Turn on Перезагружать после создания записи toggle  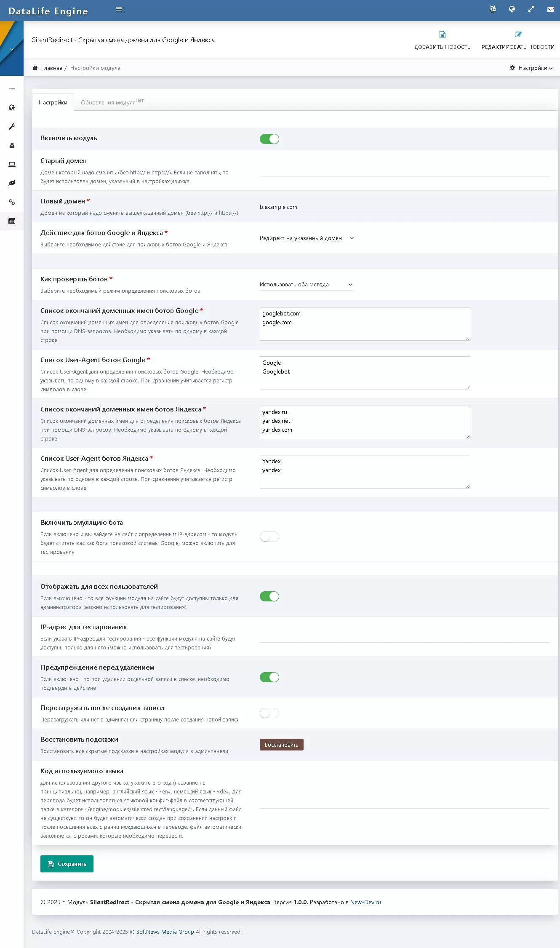point(269,713)
